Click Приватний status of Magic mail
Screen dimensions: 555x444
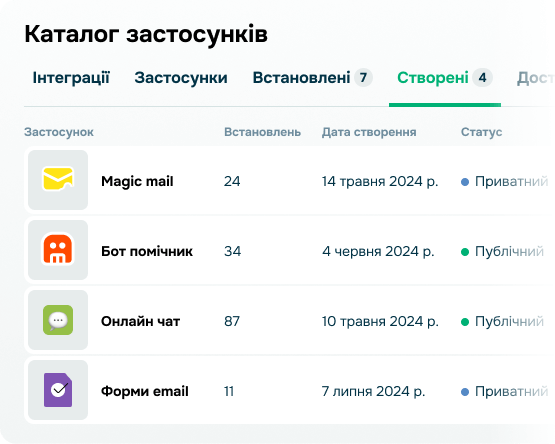pyautogui.click(x=511, y=182)
